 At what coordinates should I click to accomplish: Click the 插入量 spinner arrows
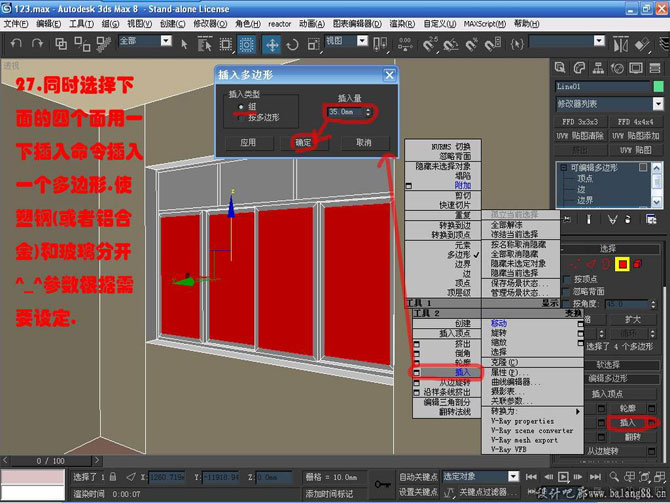click(368, 112)
